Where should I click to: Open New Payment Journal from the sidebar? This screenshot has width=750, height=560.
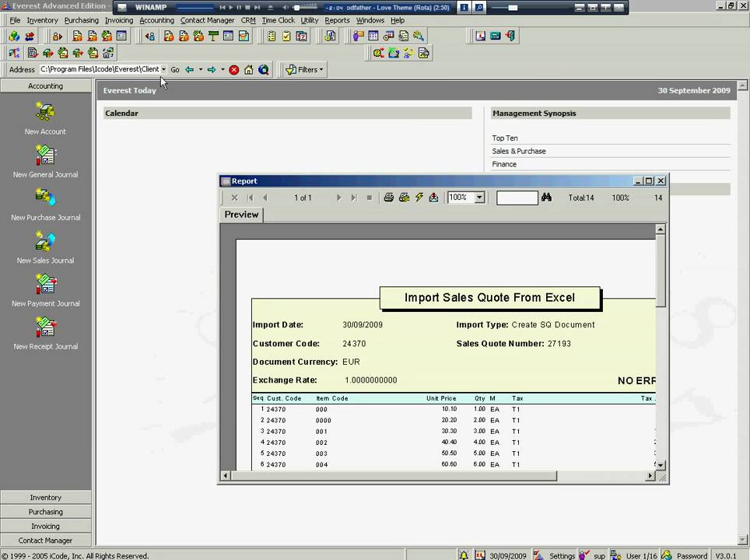(x=45, y=284)
